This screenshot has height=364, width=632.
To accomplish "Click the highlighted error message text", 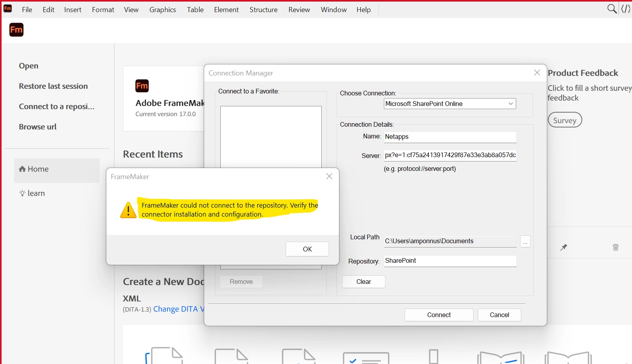I will 230,210.
